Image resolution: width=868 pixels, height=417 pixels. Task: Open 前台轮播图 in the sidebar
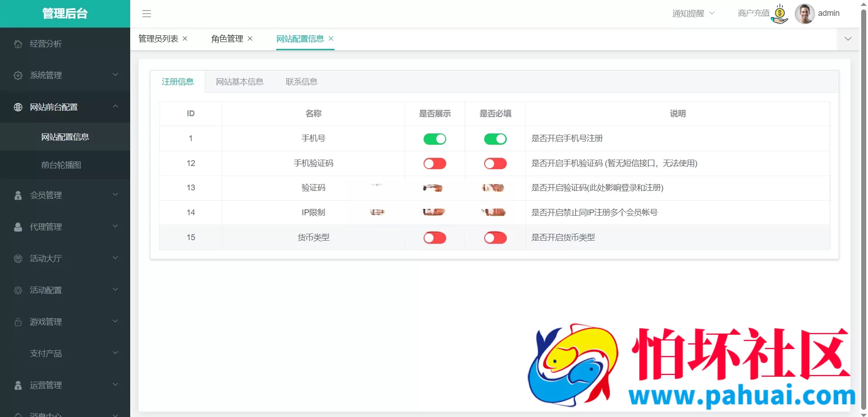[x=65, y=165]
